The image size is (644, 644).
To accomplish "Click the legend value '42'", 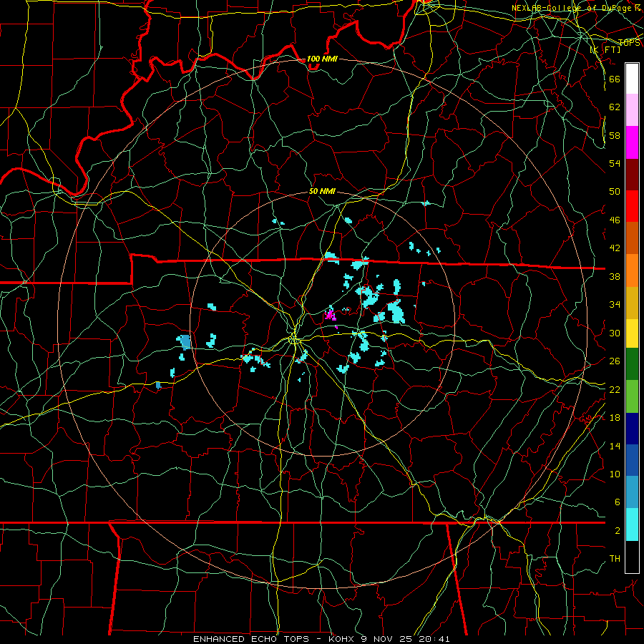I will 615,248.
